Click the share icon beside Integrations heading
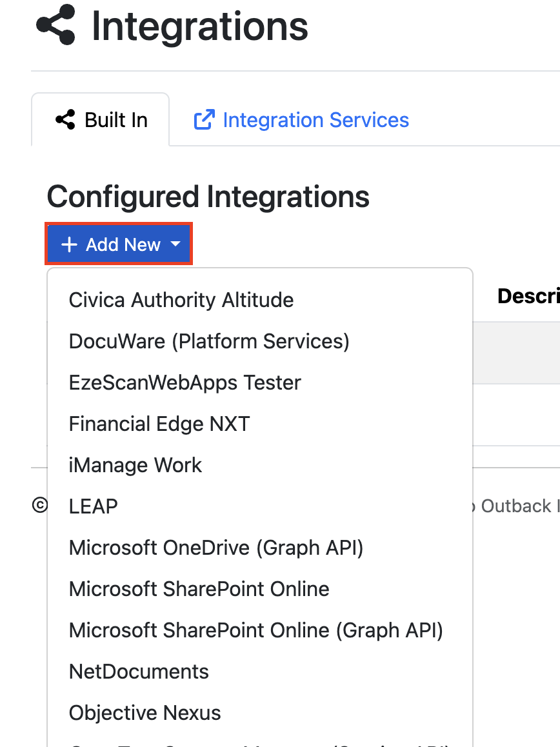Screen dimensions: 560x747 pos(55,25)
